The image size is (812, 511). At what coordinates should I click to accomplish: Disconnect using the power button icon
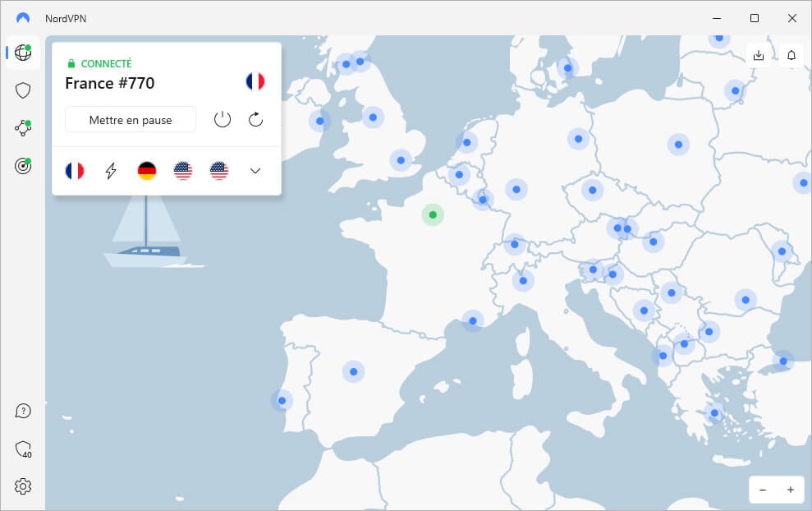point(222,119)
